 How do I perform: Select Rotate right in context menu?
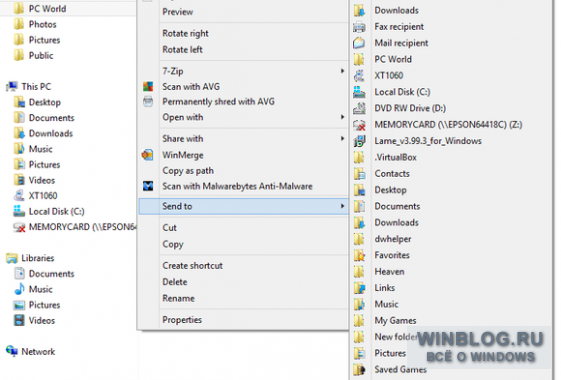point(185,33)
